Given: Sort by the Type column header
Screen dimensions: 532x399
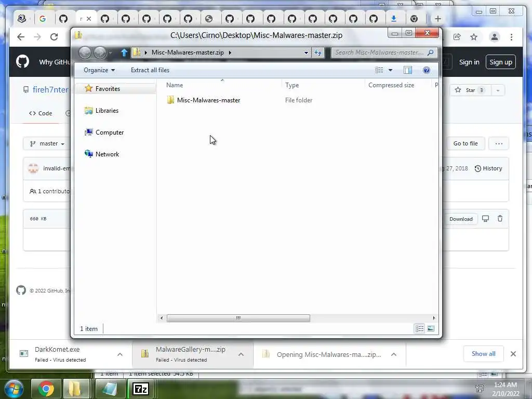Looking at the screenshot, I should (292, 85).
